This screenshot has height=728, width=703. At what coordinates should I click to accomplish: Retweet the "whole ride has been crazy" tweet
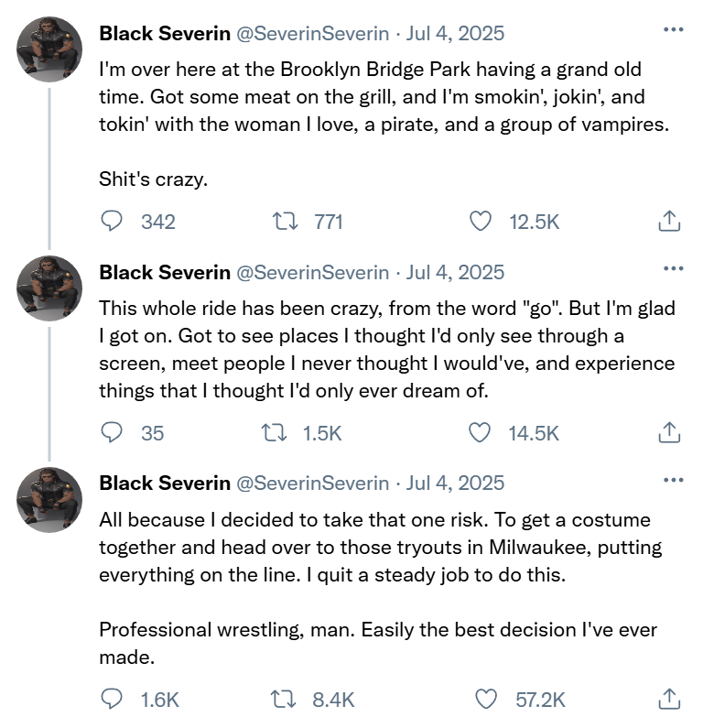coord(275,432)
